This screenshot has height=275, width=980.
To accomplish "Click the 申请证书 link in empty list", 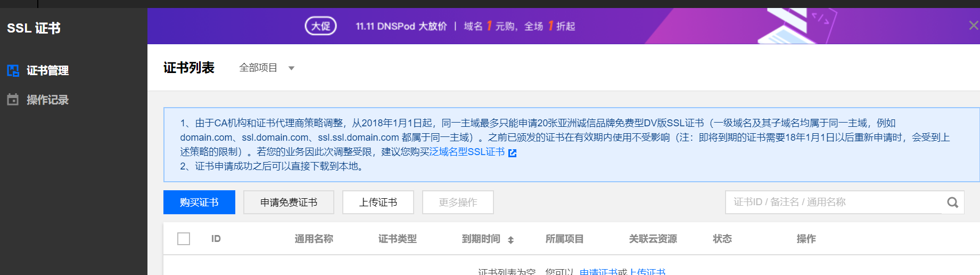I will tap(598, 272).
